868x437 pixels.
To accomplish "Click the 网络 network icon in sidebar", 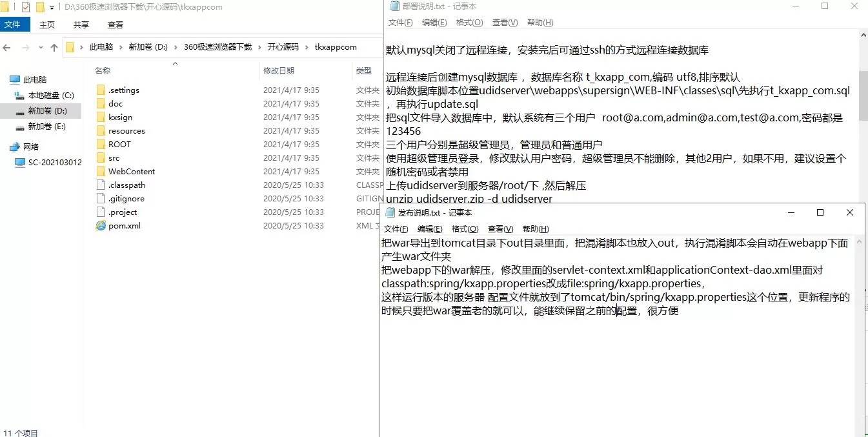I will tap(15, 147).
